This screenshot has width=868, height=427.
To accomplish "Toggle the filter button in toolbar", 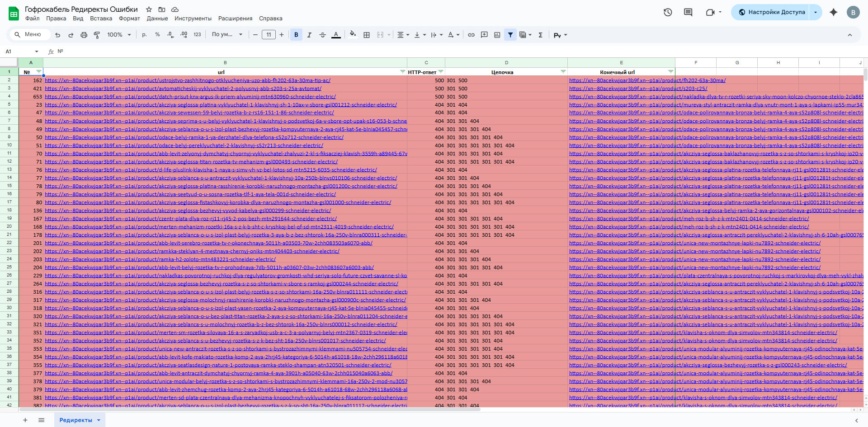I will (x=510, y=35).
